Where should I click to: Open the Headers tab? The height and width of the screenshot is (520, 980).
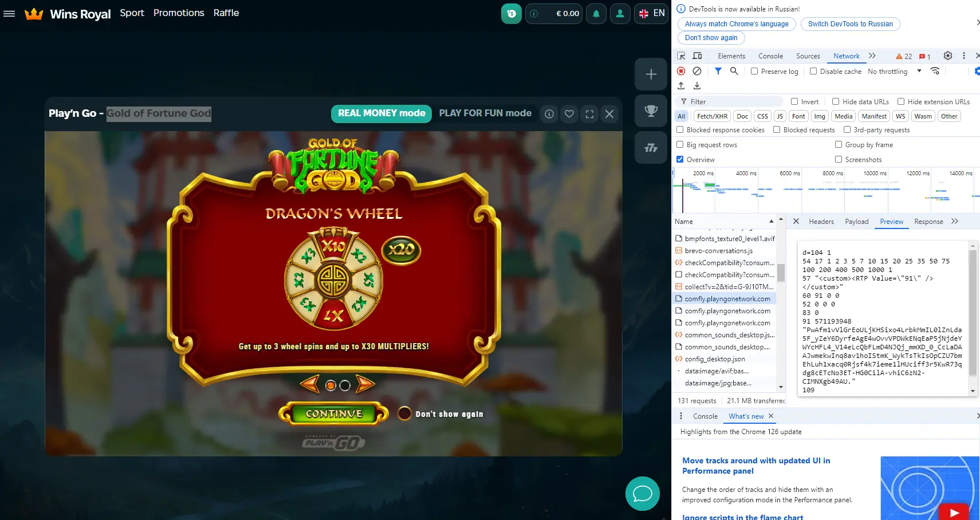tap(821, 222)
